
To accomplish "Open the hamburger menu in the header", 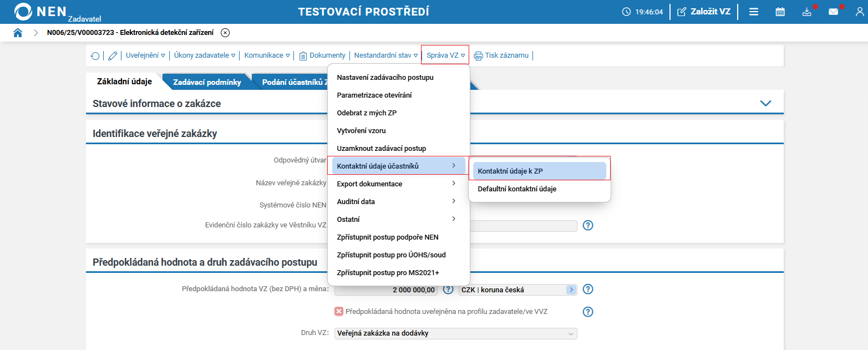I will 753,11.
